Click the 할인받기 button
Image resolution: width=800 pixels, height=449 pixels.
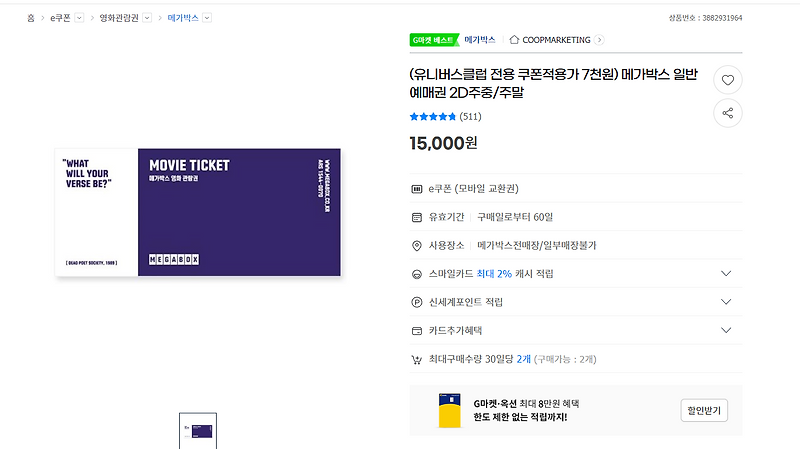point(704,410)
